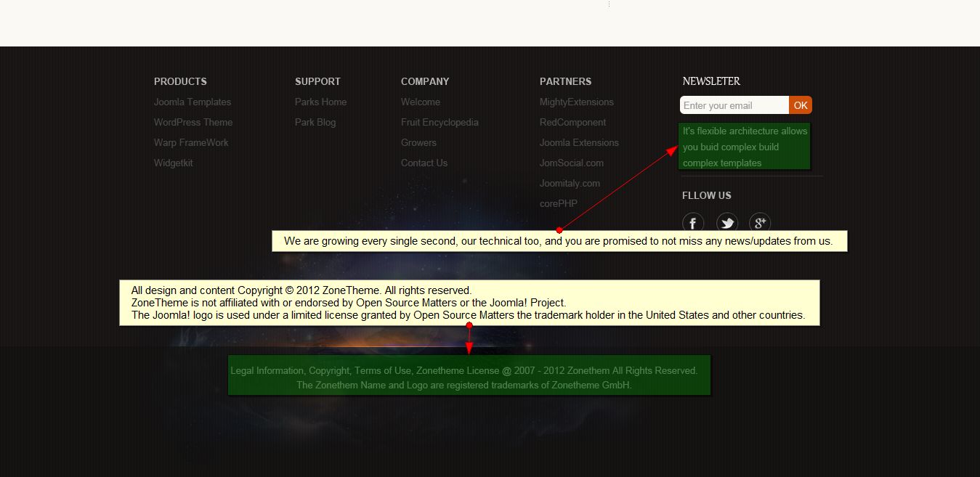Screen dimensions: 980x477
Task: Click the Zonethem registered trademarks footer line
Action: click(464, 386)
